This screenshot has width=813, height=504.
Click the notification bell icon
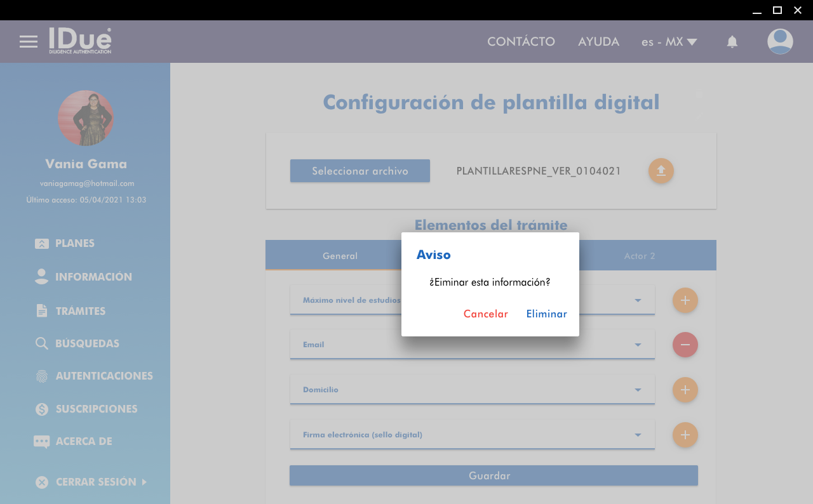click(732, 42)
